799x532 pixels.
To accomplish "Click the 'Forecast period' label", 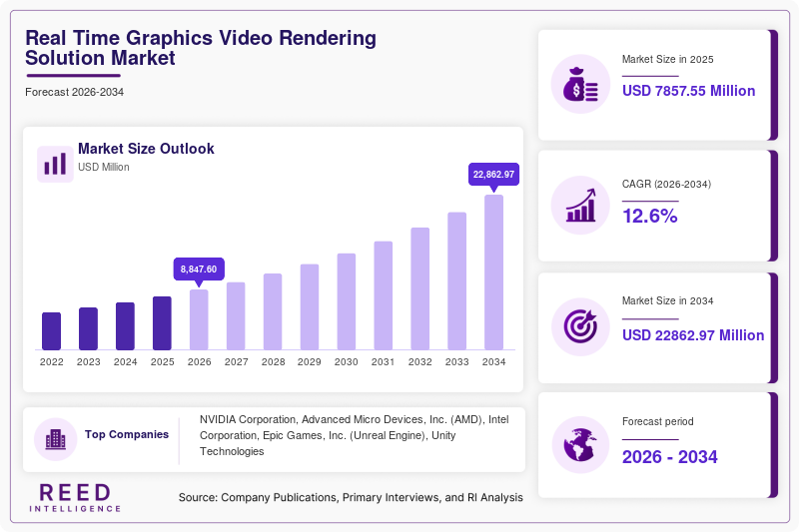I will 658,421.
